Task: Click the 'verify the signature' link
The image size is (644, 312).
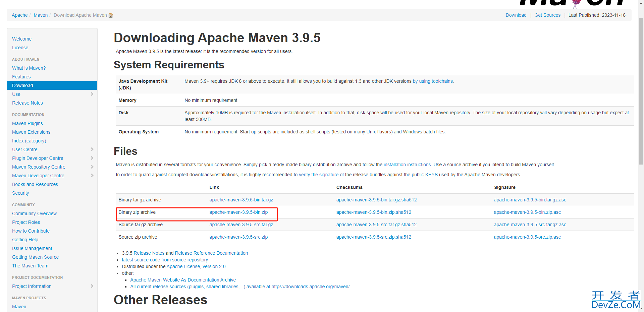Action: click(x=319, y=175)
